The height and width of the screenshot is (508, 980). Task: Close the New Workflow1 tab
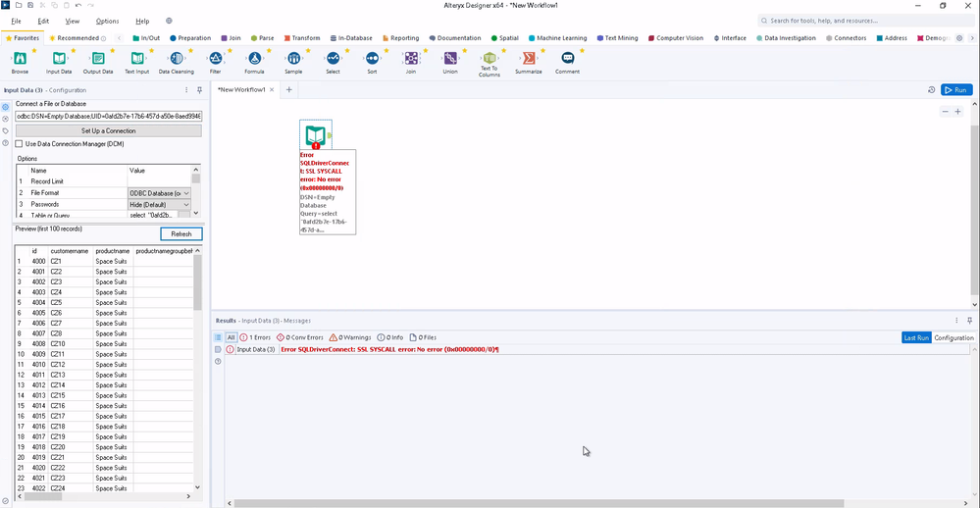pyautogui.click(x=272, y=90)
